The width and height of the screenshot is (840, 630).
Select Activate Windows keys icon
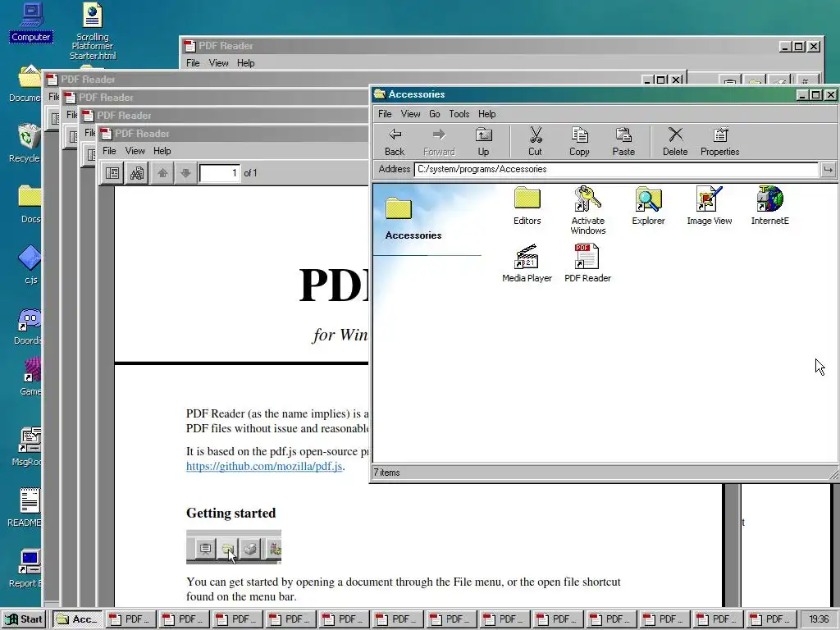click(x=587, y=211)
